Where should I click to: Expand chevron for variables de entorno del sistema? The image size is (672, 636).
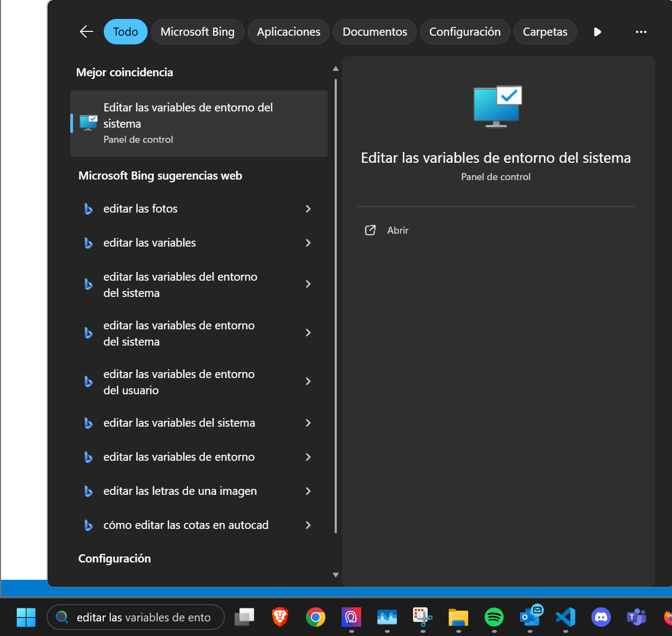pyautogui.click(x=308, y=333)
